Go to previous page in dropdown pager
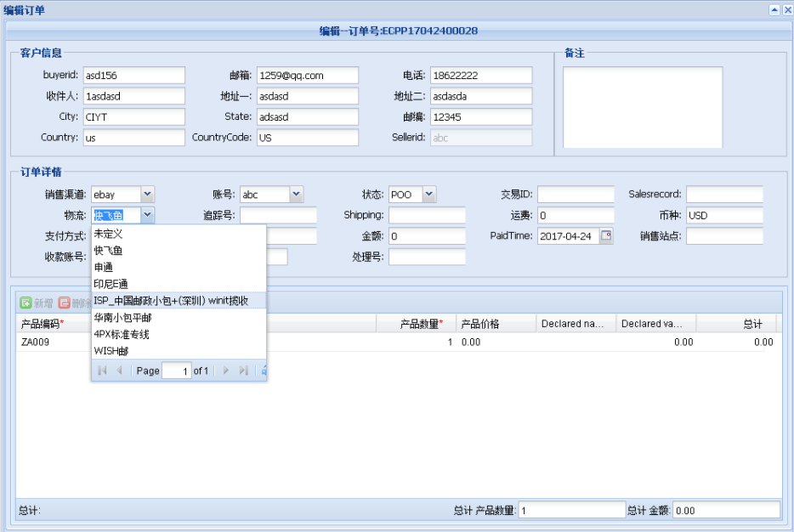The width and height of the screenshot is (794, 532). [x=119, y=371]
